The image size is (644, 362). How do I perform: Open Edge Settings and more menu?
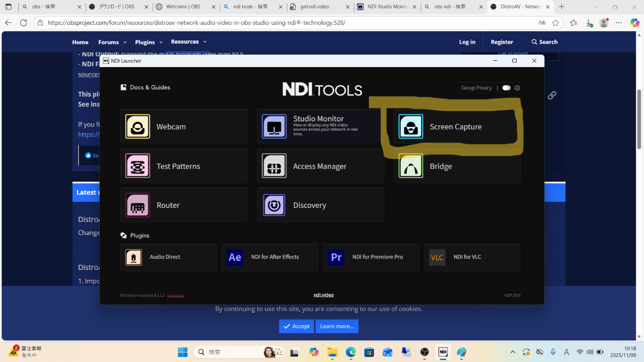tap(619, 23)
